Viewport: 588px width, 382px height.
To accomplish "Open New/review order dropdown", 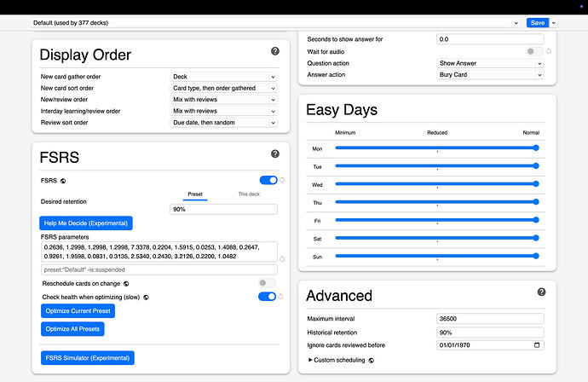I will (224, 100).
